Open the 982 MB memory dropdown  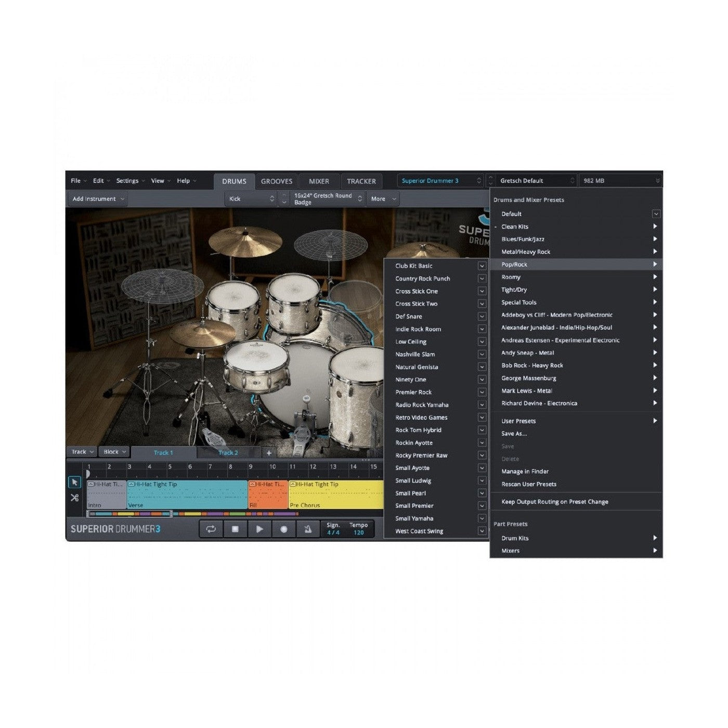click(x=620, y=181)
